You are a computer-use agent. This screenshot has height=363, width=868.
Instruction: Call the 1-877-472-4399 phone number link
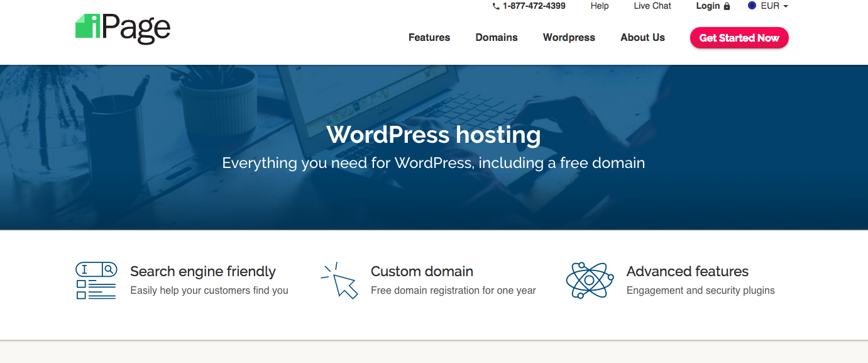(x=534, y=6)
